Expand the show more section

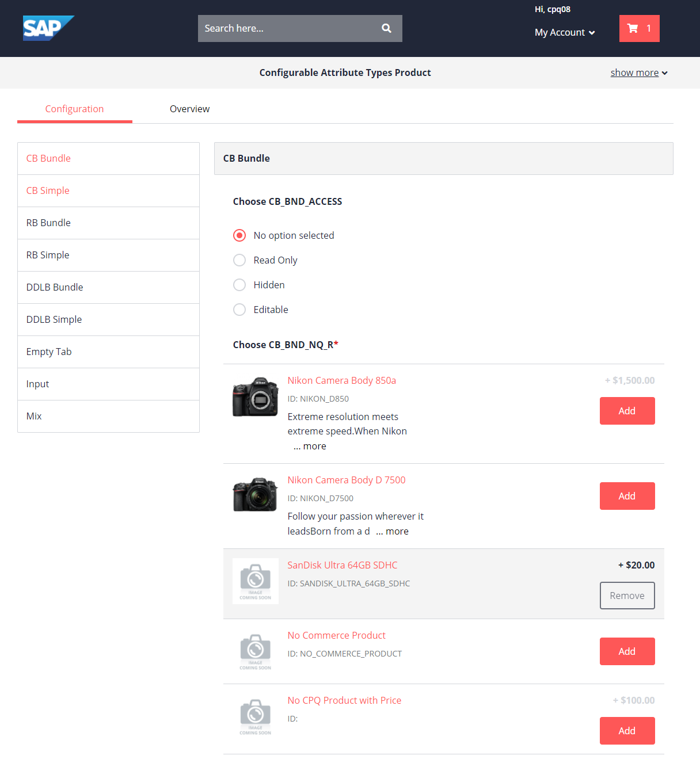[635, 73]
